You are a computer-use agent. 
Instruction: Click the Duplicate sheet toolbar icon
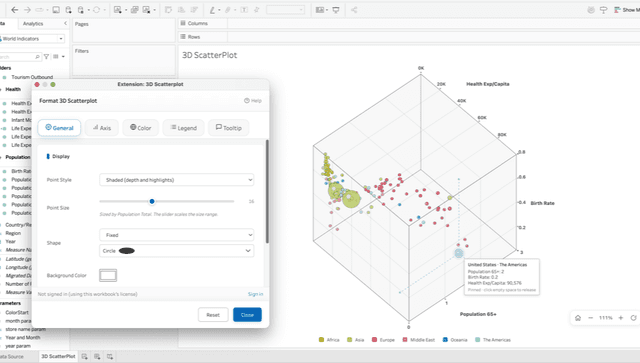click(x=134, y=10)
